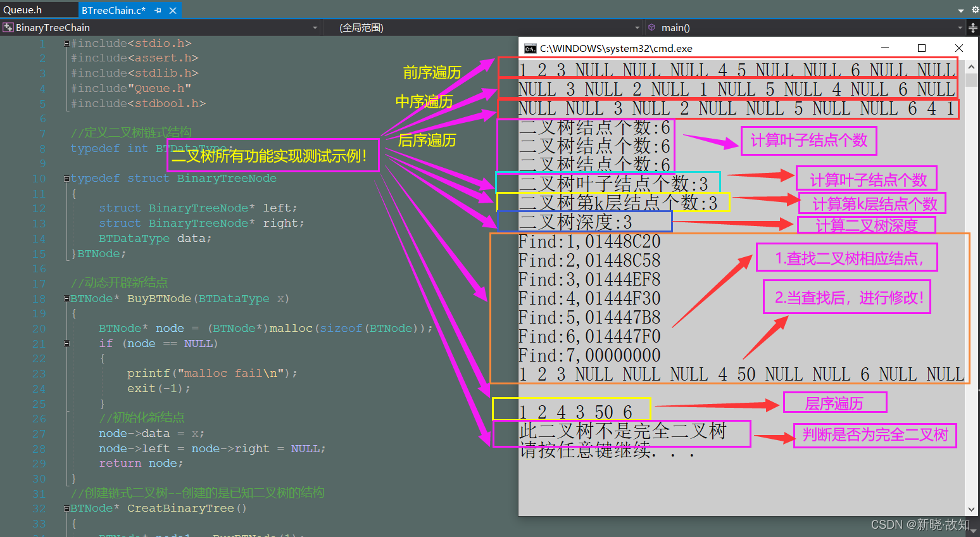Screen dimensions: 980x537
Task: Click the console scrollbar up arrow
Action: point(972,66)
